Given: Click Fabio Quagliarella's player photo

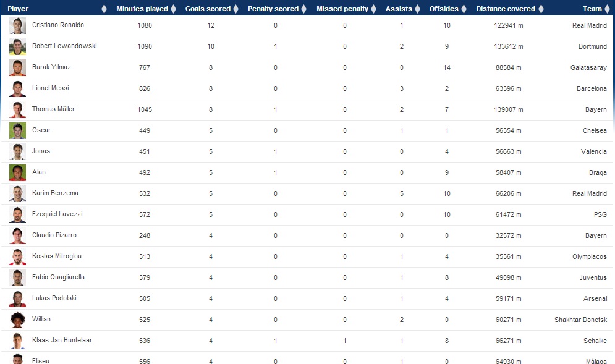Looking at the screenshot, I should tap(18, 277).
